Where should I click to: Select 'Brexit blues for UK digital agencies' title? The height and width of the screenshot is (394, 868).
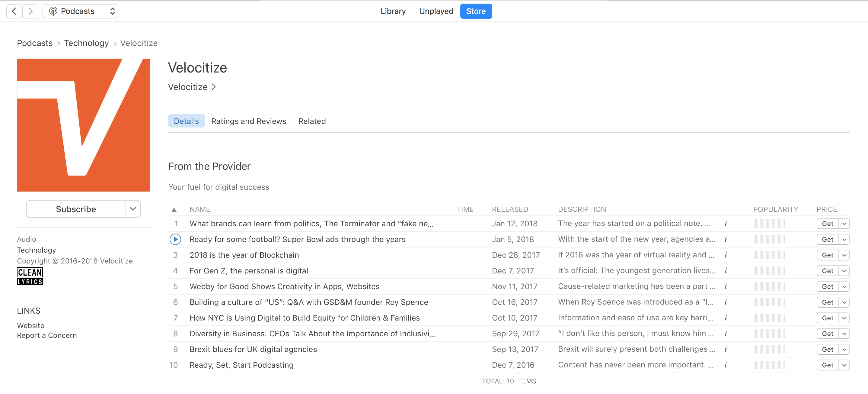(x=254, y=349)
